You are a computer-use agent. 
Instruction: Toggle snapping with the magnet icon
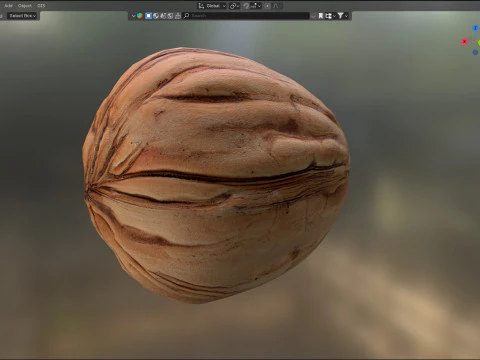[x=246, y=6]
